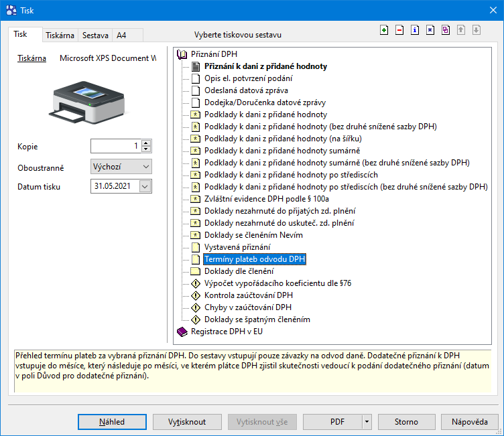Click into the Kopie number field
Viewport: 504px width, 436px height.
point(116,146)
